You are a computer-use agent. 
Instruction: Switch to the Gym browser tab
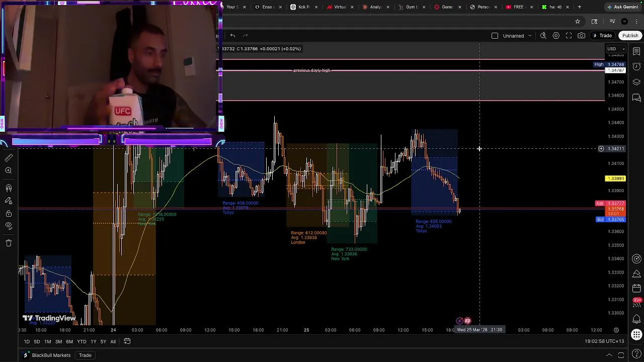coord(412,7)
